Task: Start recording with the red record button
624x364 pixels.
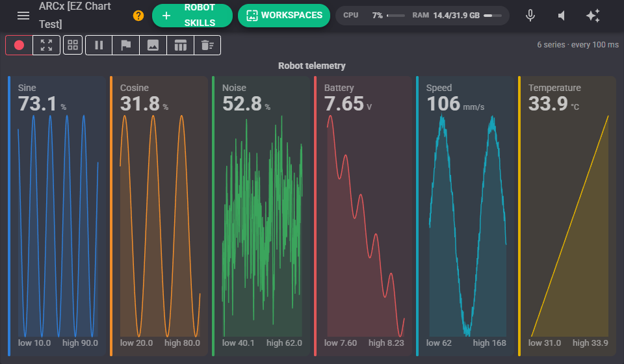Action: click(x=19, y=45)
